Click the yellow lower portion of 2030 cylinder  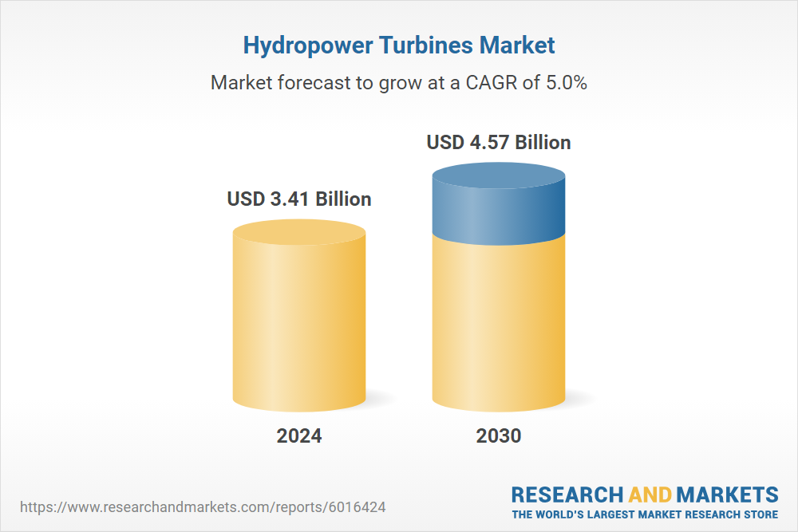tap(499, 325)
